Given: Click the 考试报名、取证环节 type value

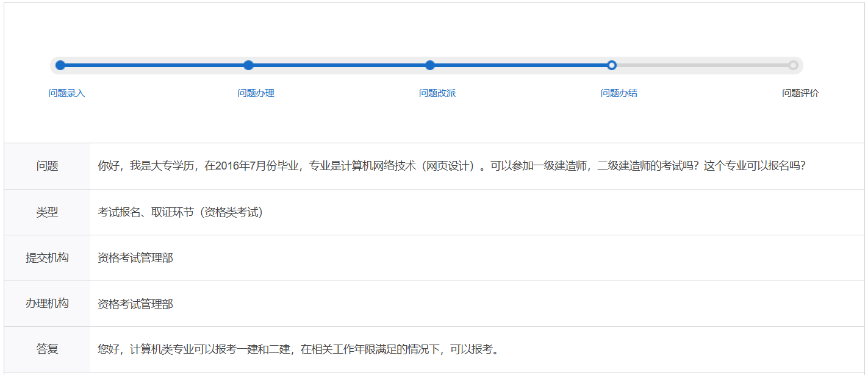Looking at the screenshot, I should (x=180, y=212).
